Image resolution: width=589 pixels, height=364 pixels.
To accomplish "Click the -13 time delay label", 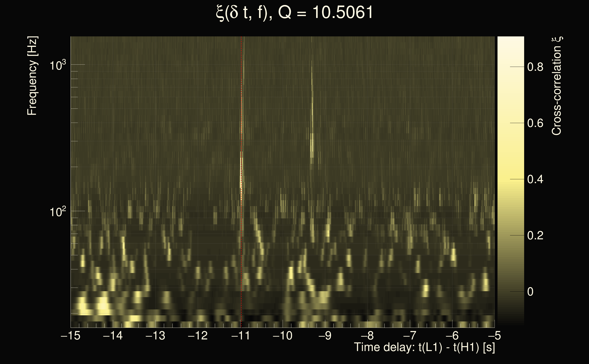I will coord(155,336).
